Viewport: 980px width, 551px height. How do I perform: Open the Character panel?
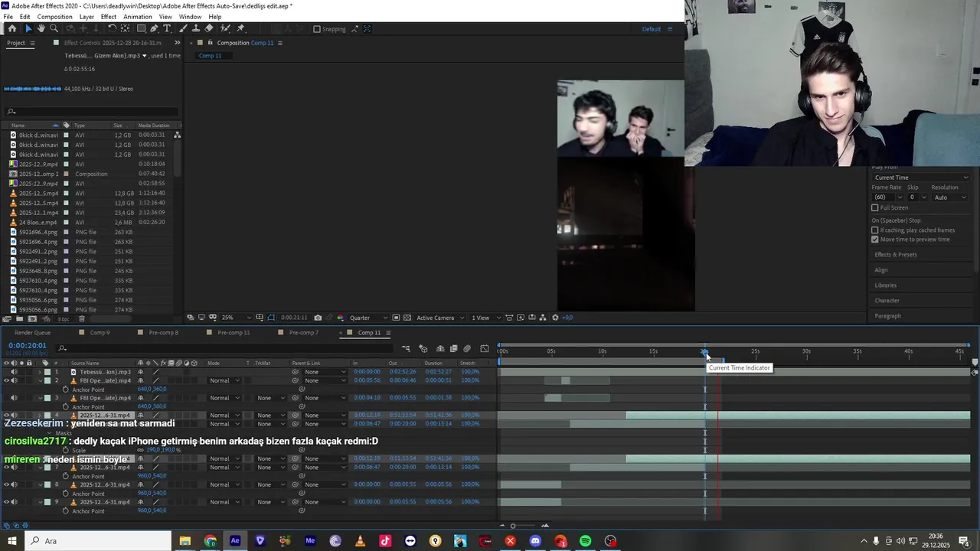(887, 300)
